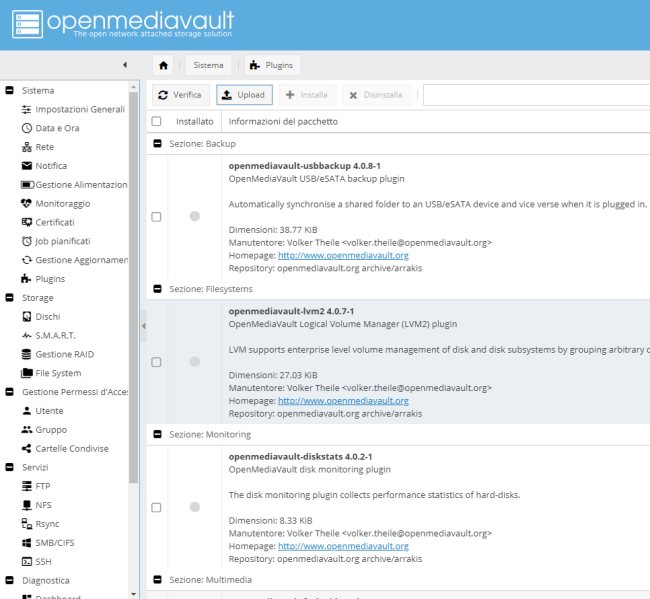Select Plugins breadcrumb tab
The height and width of the screenshot is (599, 650).
coord(272,65)
